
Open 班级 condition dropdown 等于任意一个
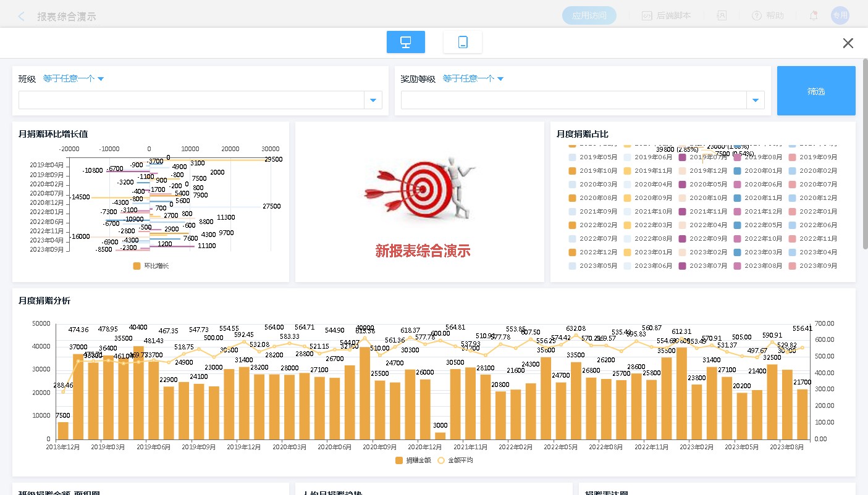(x=73, y=79)
